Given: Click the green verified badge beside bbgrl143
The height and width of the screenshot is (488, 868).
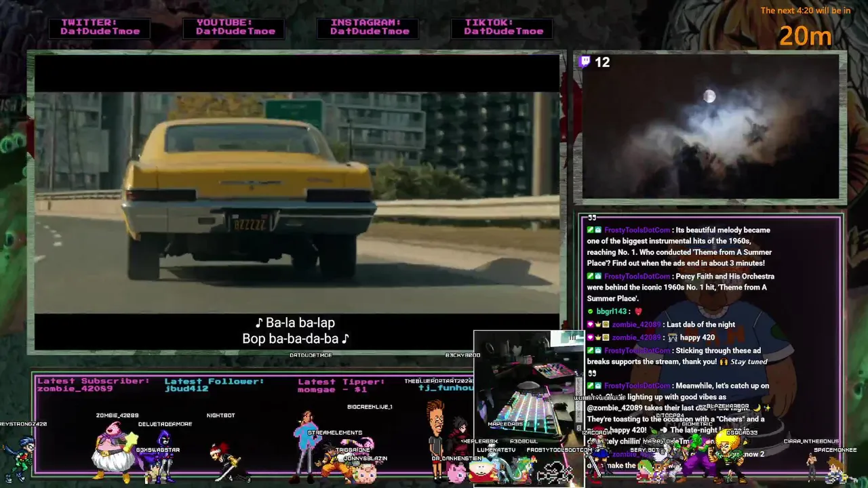Looking at the screenshot, I should tap(591, 312).
